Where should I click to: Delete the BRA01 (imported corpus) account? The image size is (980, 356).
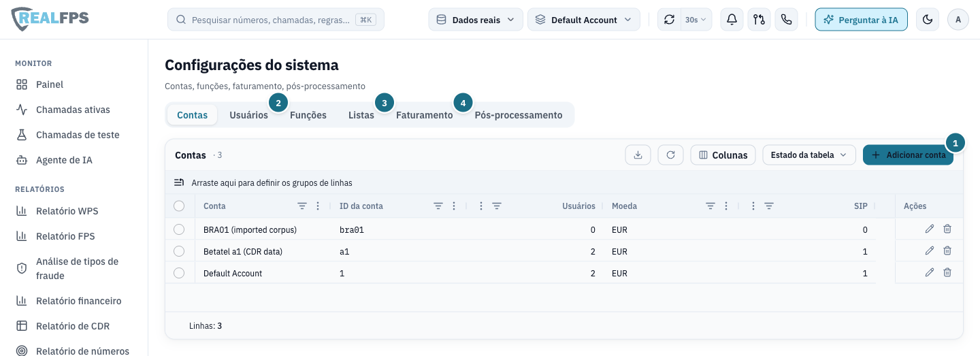947,229
